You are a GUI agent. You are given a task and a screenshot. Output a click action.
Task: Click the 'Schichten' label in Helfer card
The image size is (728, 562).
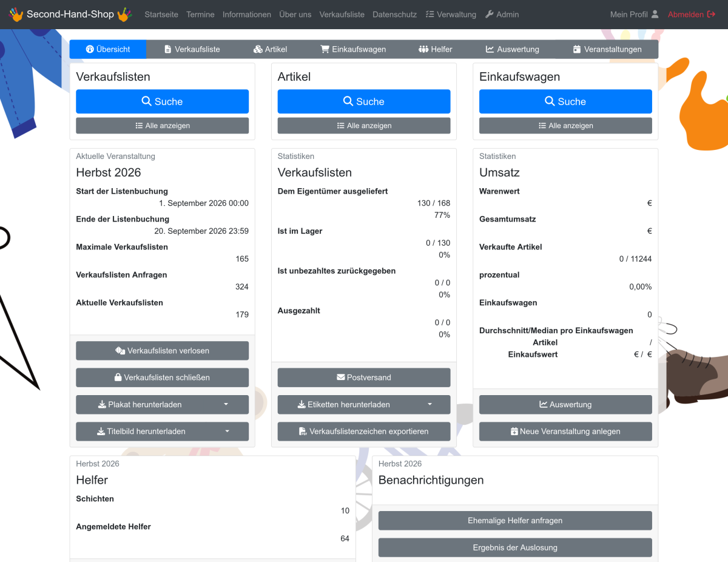point(95,499)
